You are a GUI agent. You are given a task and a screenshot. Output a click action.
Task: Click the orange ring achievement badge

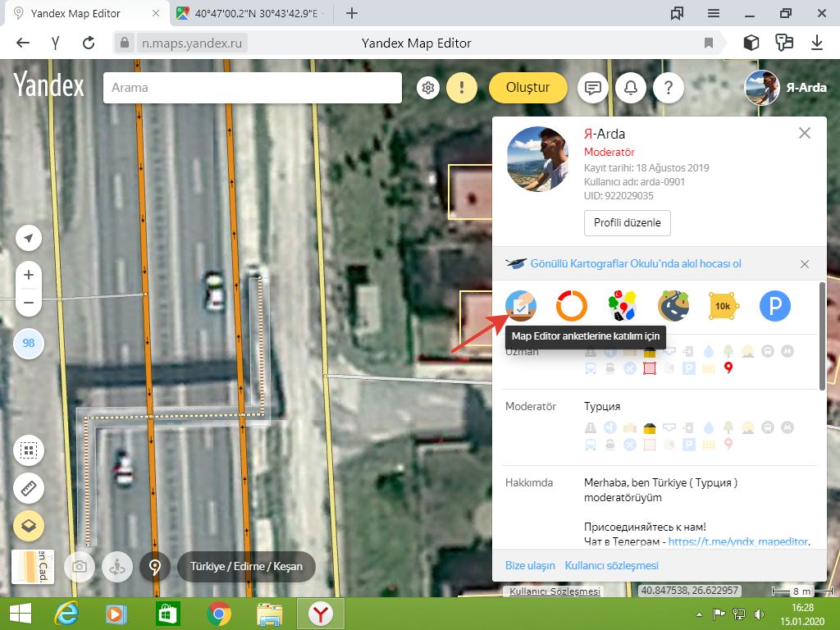(572, 306)
